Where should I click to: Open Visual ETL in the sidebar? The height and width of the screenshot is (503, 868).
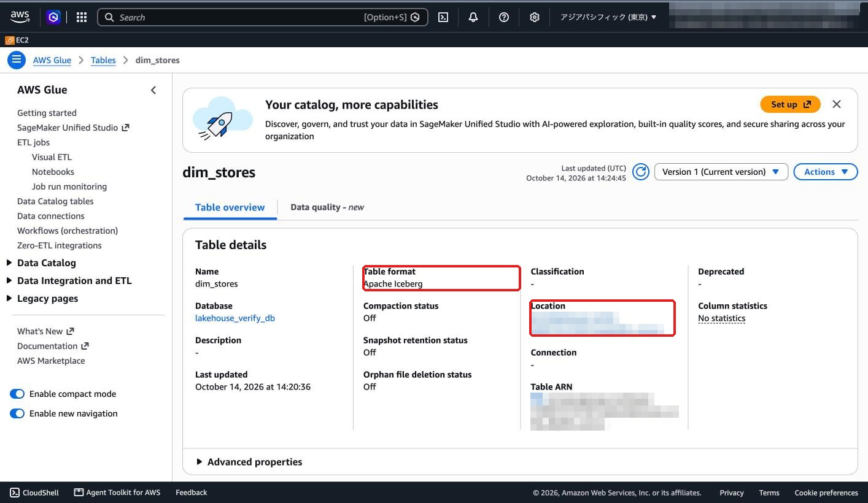[x=52, y=157]
